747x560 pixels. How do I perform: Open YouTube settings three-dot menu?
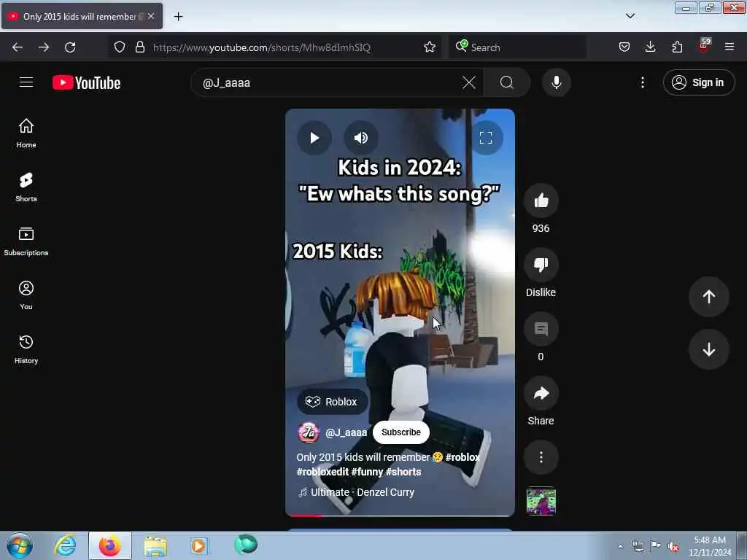642,83
